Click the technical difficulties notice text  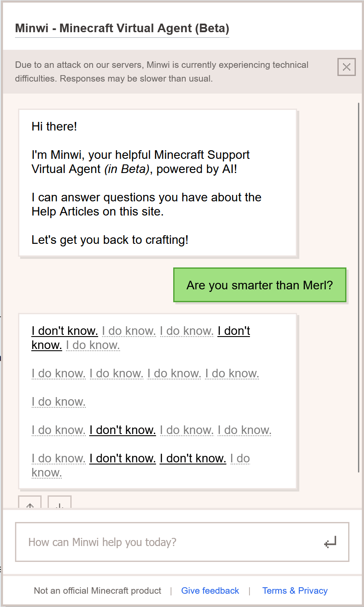pos(162,72)
